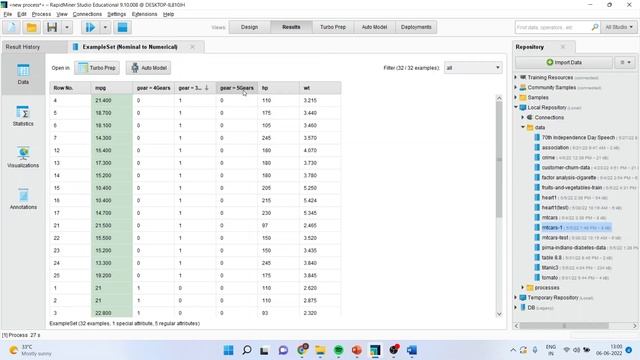Click the Turbo Prep button in Open in
640x360 pixels.
pyautogui.click(x=97, y=68)
